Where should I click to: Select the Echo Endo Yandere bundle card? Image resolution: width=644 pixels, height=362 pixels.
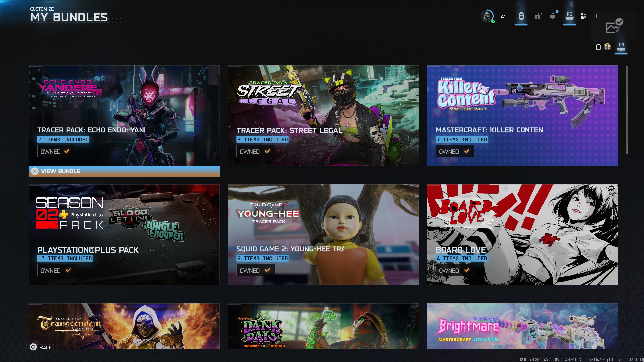pyautogui.click(x=124, y=115)
